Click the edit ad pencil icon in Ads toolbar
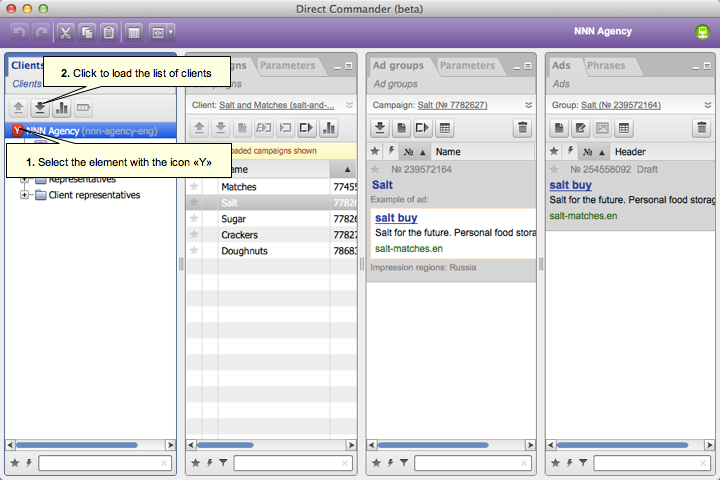This screenshot has height=480, width=720. [x=580, y=128]
